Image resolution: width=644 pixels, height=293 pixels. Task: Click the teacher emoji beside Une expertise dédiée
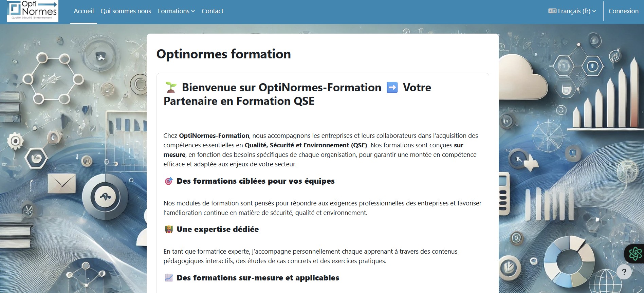click(168, 229)
